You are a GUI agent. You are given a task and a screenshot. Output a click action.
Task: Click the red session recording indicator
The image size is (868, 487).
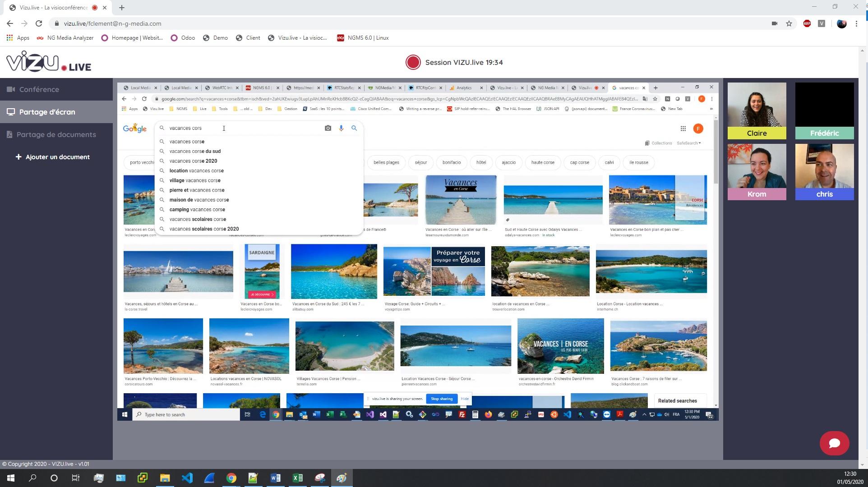pos(413,62)
